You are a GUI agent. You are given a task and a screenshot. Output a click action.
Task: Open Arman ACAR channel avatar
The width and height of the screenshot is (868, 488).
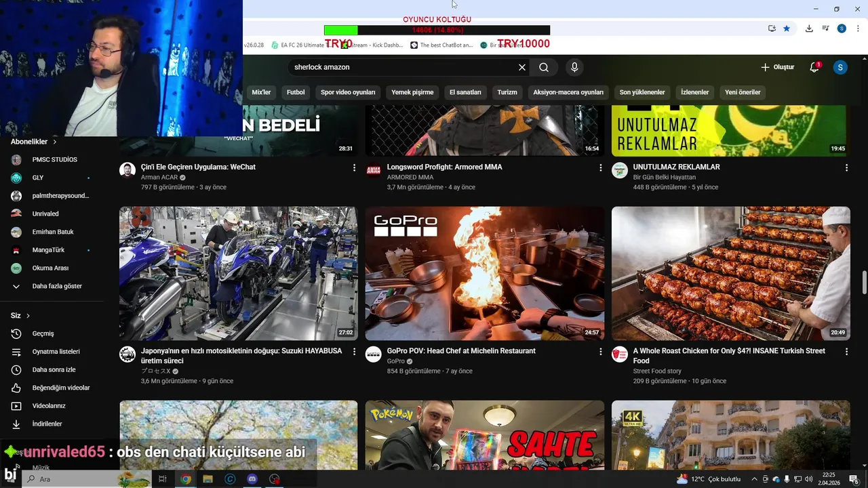(127, 170)
